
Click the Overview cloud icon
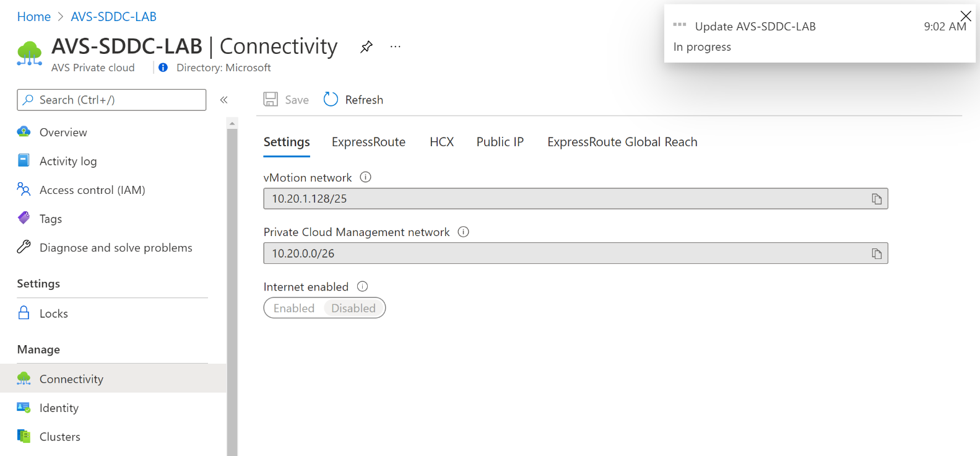click(x=24, y=131)
